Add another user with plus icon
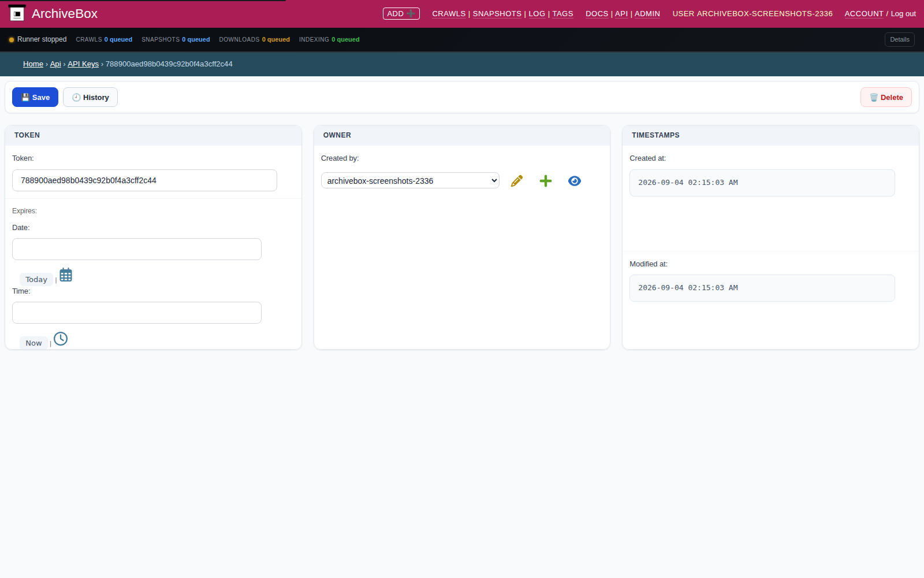The width and height of the screenshot is (924, 578). tap(546, 181)
